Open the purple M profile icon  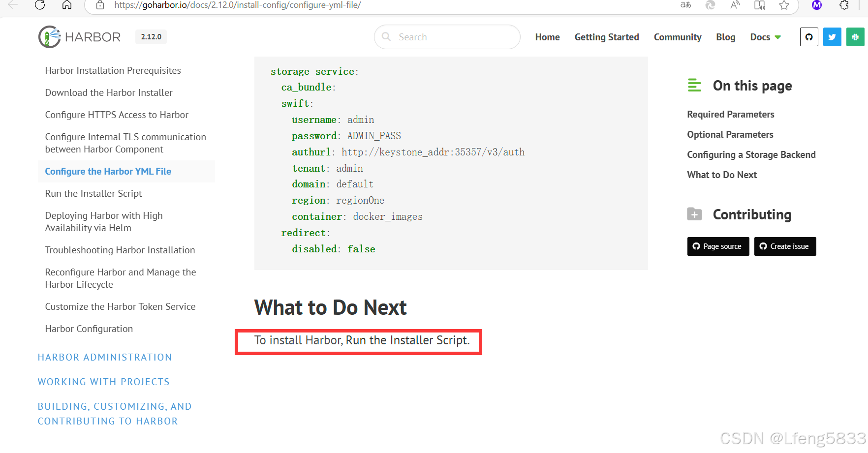(817, 5)
